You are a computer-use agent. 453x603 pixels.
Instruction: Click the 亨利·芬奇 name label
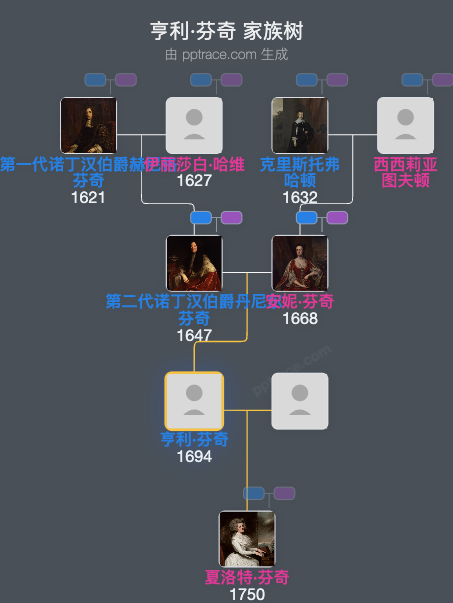pos(194,439)
